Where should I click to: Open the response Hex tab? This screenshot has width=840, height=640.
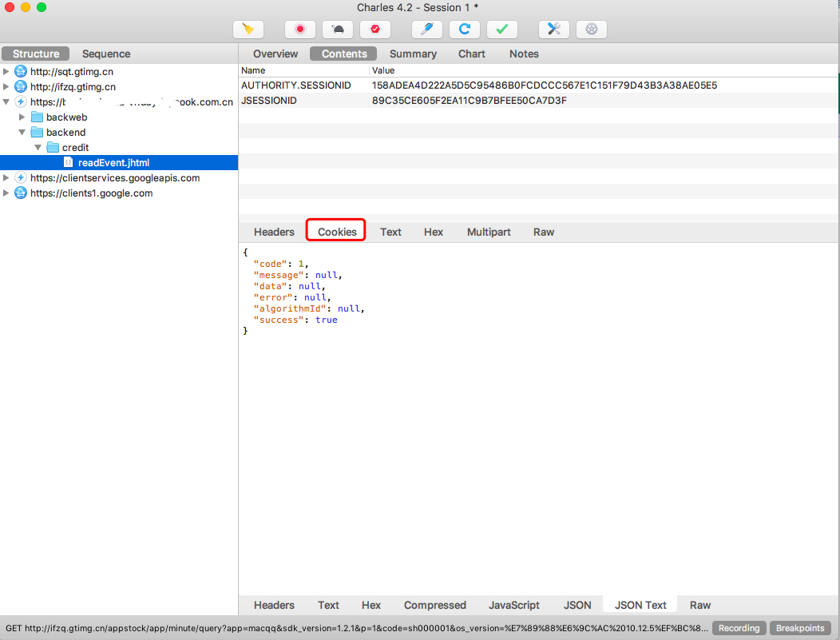370,605
